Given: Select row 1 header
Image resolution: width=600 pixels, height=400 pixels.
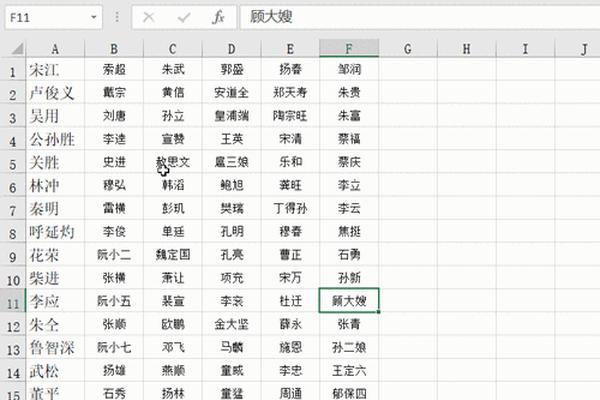Looking at the screenshot, I should tap(13, 71).
